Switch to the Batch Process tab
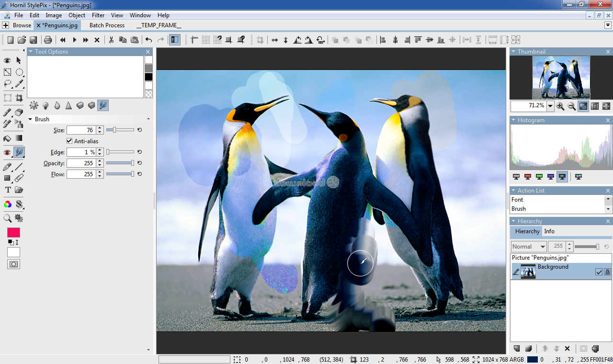 tap(107, 25)
